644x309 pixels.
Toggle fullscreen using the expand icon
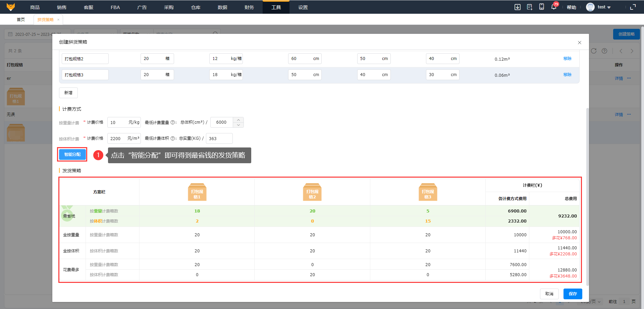pos(633,7)
